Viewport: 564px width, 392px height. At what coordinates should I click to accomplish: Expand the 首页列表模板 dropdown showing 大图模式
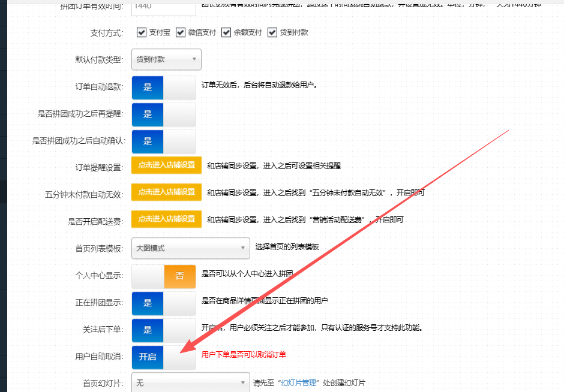190,248
